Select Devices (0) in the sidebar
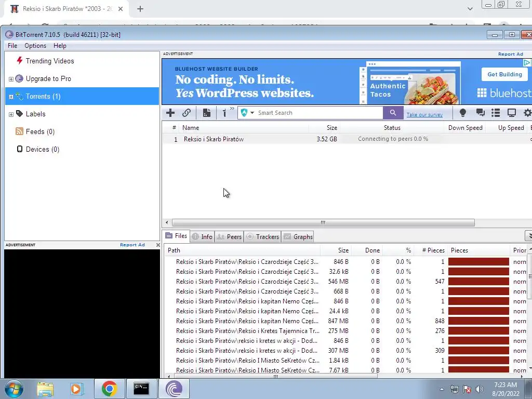 coord(43,149)
